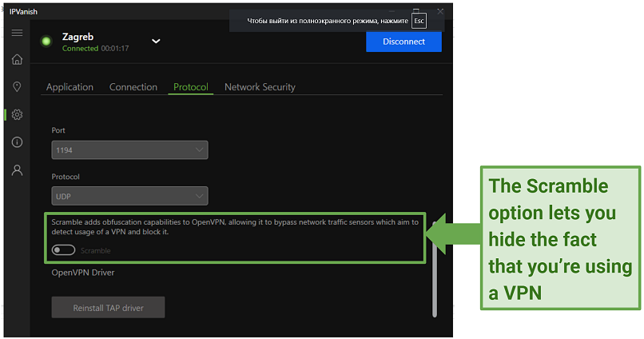Viewport: 644px width, 339px height.
Task: Click the OpenVPN Driver heading
Action: click(x=83, y=273)
